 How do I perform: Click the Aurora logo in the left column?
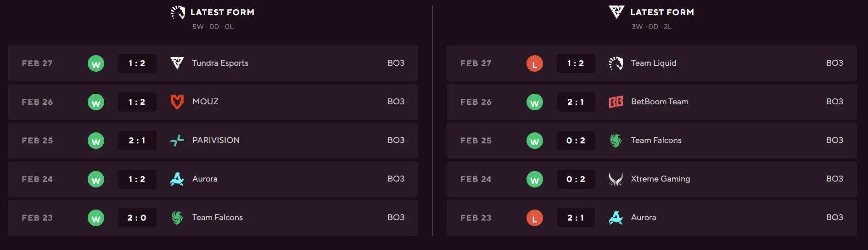tap(177, 179)
